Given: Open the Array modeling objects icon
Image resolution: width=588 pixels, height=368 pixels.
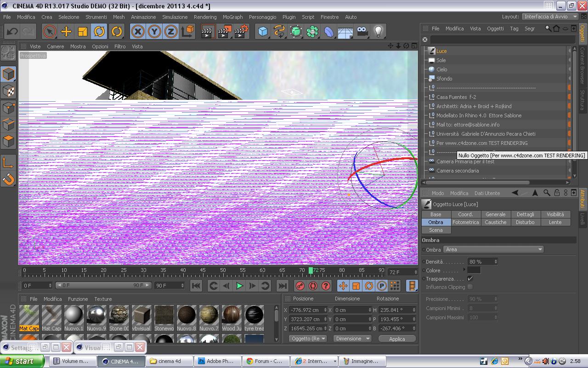Looking at the screenshot, I should click(313, 32).
